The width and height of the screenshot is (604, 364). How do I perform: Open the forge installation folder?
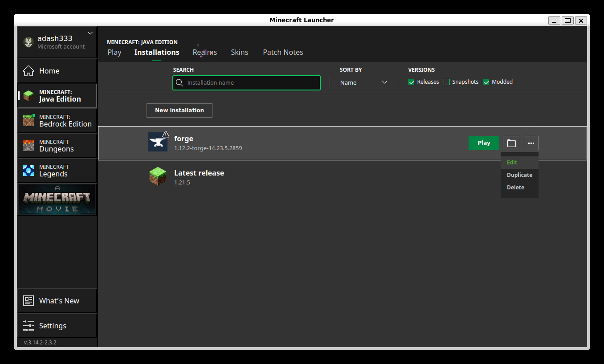511,143
